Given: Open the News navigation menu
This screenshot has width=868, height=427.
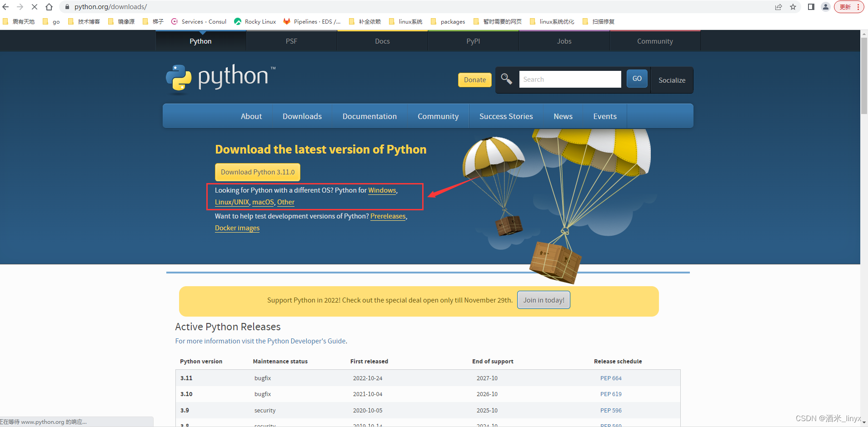Looking at the screenshot, I should coord(563,116).
